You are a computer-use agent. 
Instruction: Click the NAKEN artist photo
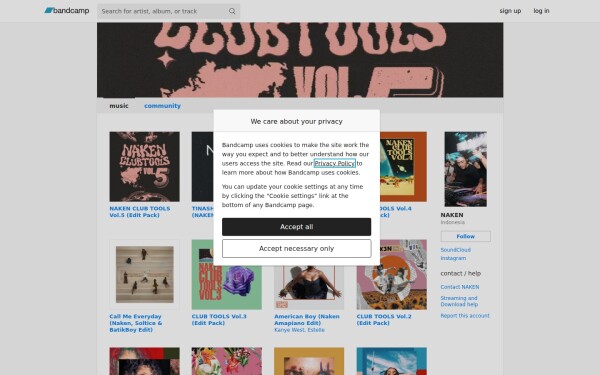point(465,169)
